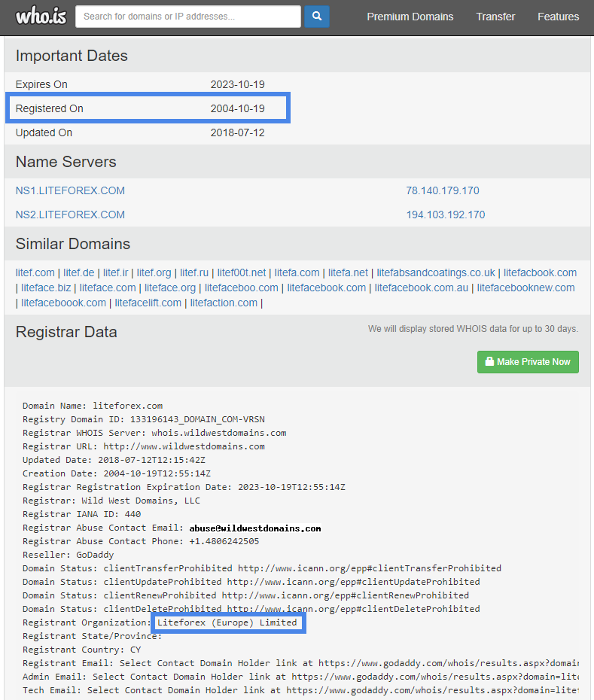Image resolution: width=594 pixels, height=700 pixels.
Task: Open similar domain litef.de
Action: pos(78,272)
